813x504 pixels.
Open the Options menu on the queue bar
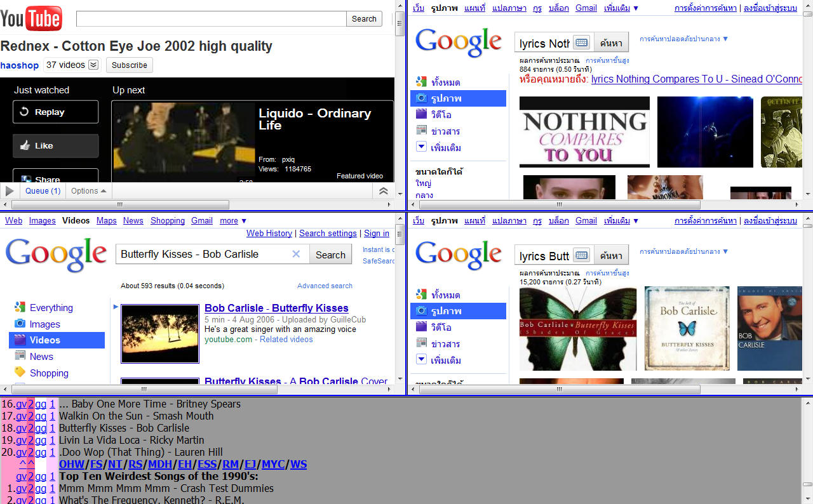[88, 190]
